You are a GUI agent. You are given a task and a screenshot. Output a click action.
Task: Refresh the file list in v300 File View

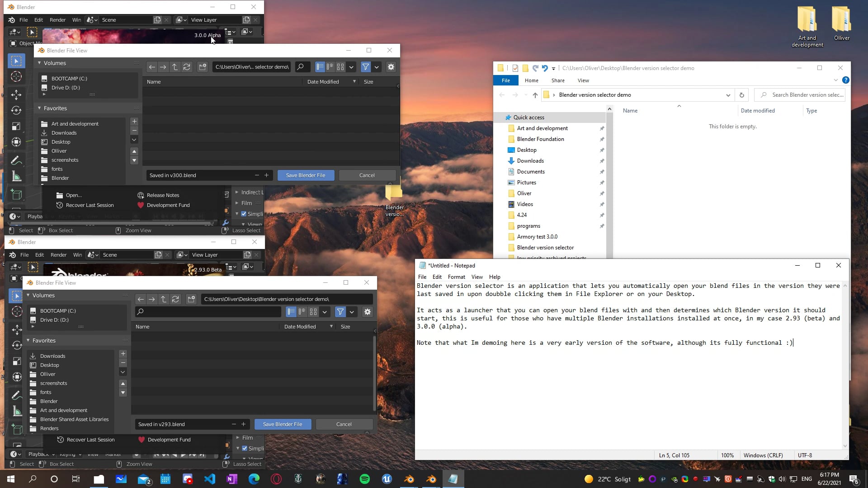pos(187,67)
